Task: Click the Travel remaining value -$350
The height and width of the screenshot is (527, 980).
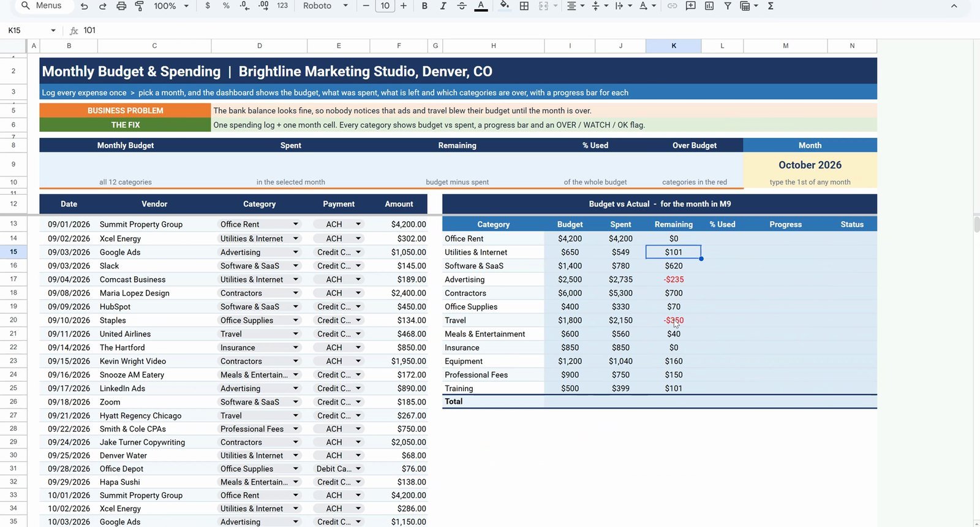Action: pos(674,320)
